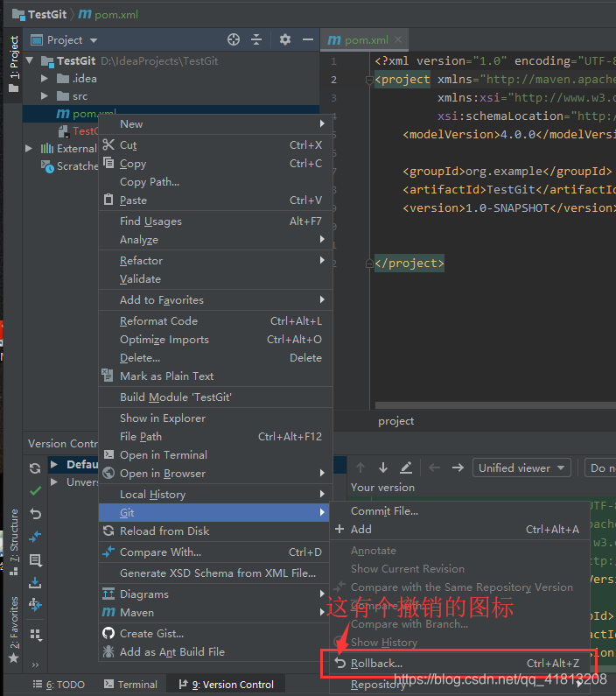Screen dimensions: 616x696
Task: Open the Local History submenu
Action: (215, 494)
